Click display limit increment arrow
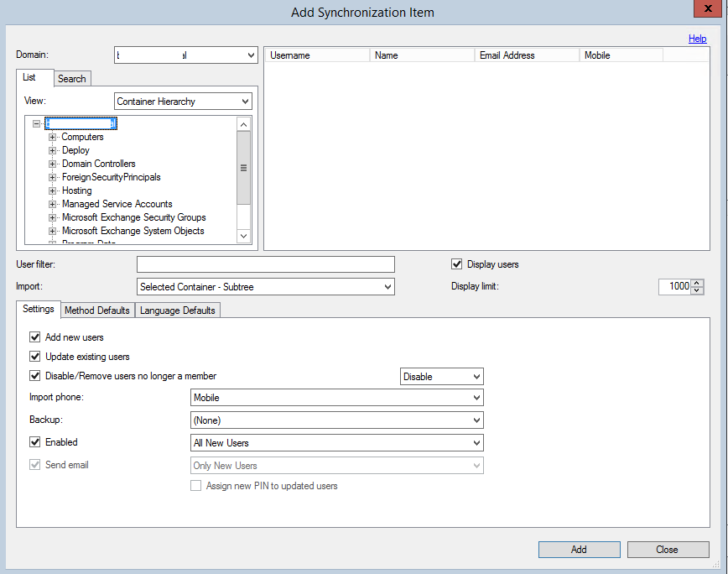 coord(698,282)
